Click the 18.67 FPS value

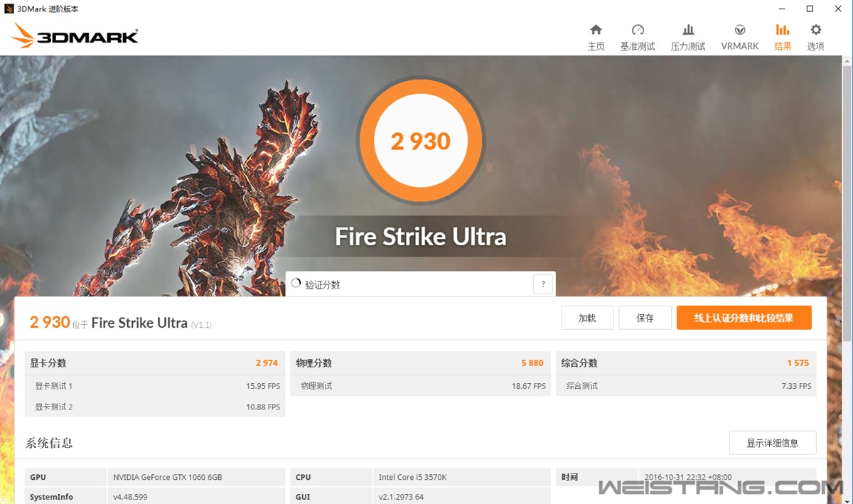pos(529,386)
